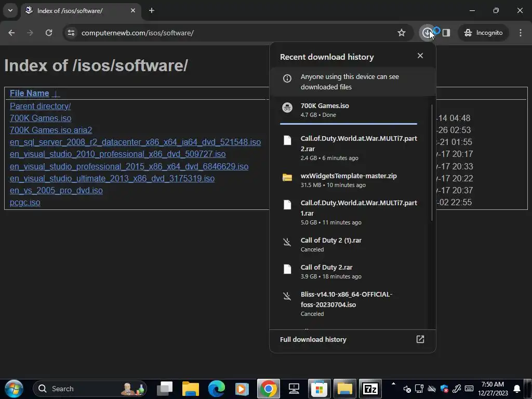Open the side panel icon
Screen dimensions: 532x399
[446, 33]
